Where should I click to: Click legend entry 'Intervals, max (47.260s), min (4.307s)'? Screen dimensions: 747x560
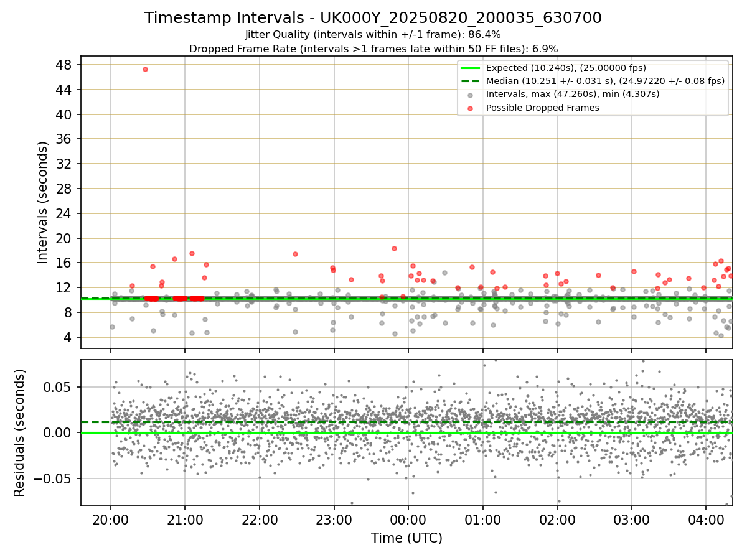pos(573,94)
